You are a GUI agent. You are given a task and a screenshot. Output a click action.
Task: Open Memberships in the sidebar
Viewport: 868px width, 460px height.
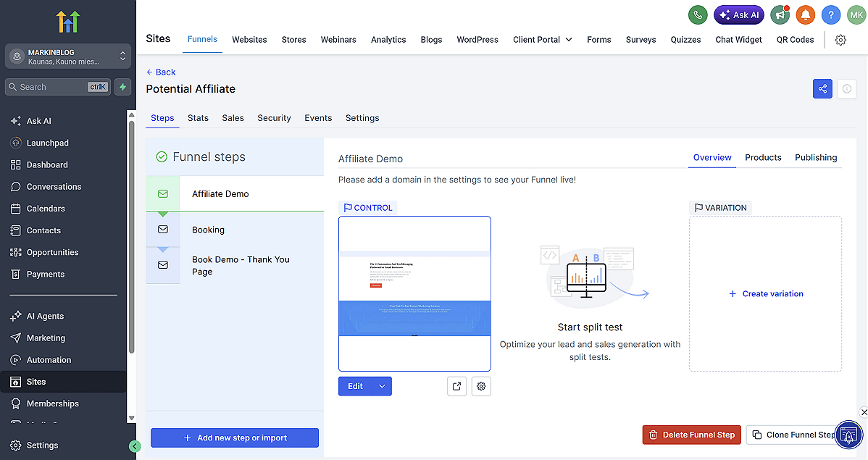[53, 403]
